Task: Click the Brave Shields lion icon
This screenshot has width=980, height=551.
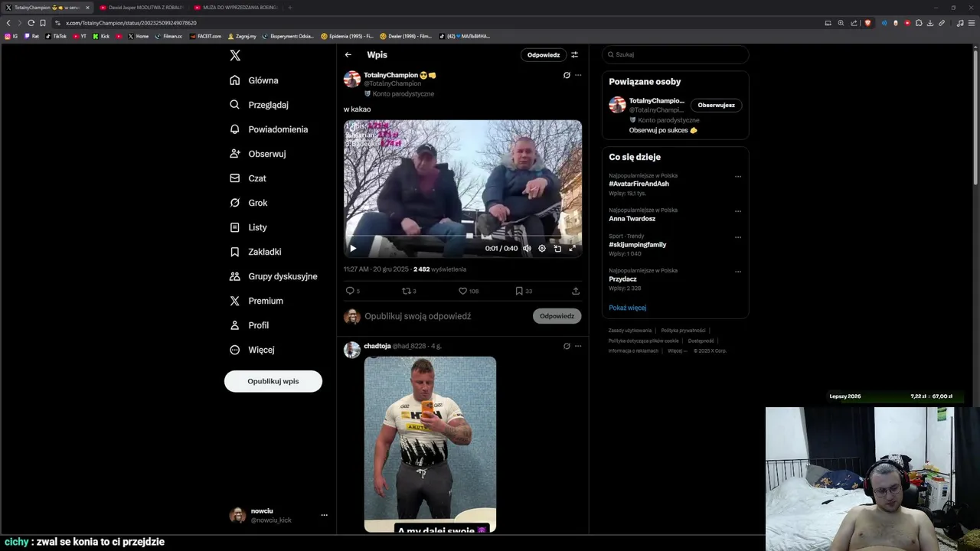Action: click(x=867, y=23)
